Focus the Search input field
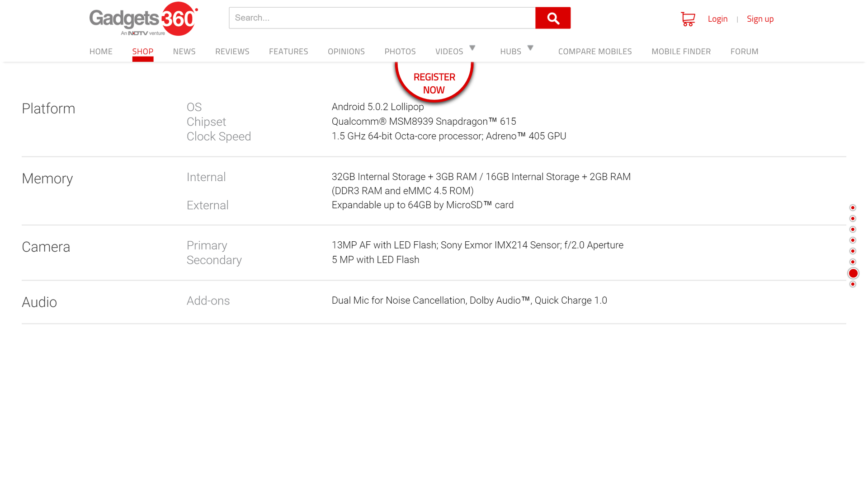868x488 pixels. click(x=382, y=18)
